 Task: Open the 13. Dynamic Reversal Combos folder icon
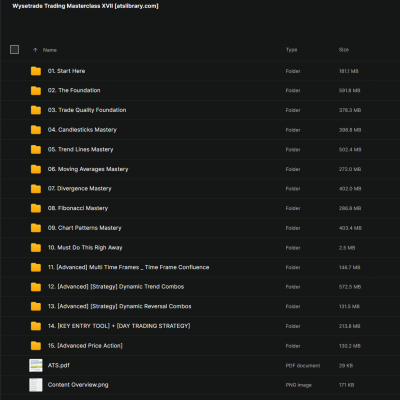tap(36, 306)
